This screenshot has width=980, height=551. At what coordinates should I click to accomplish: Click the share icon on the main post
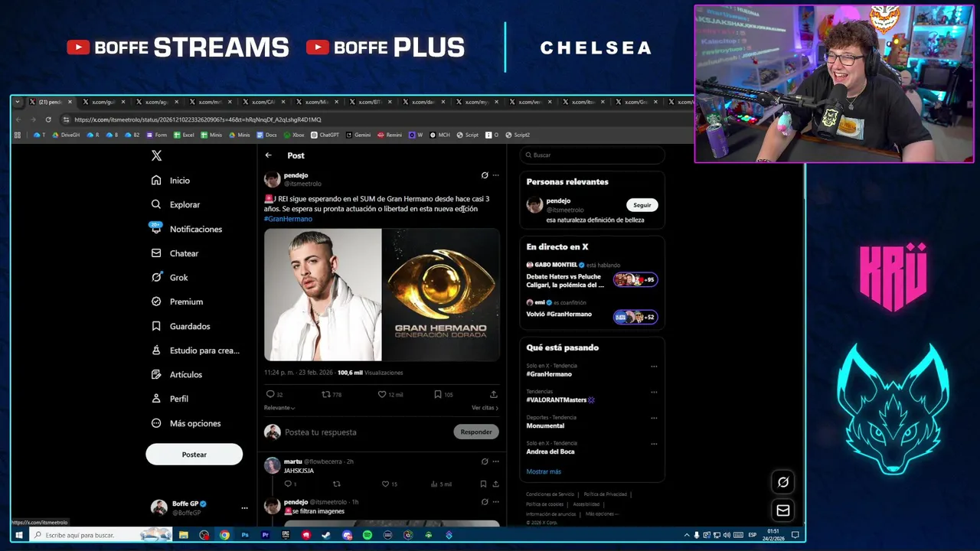tap(494, 394)
